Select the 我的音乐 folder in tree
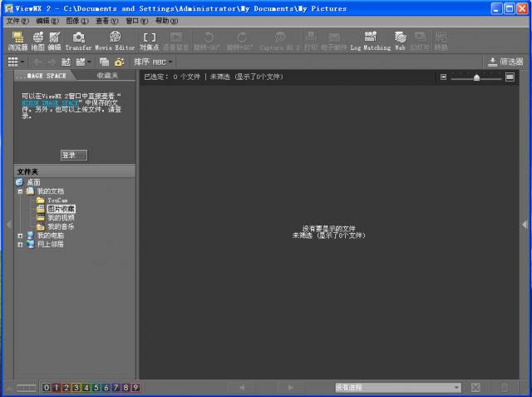The width and height of the screenshot is (532, 397). point(60,226)
